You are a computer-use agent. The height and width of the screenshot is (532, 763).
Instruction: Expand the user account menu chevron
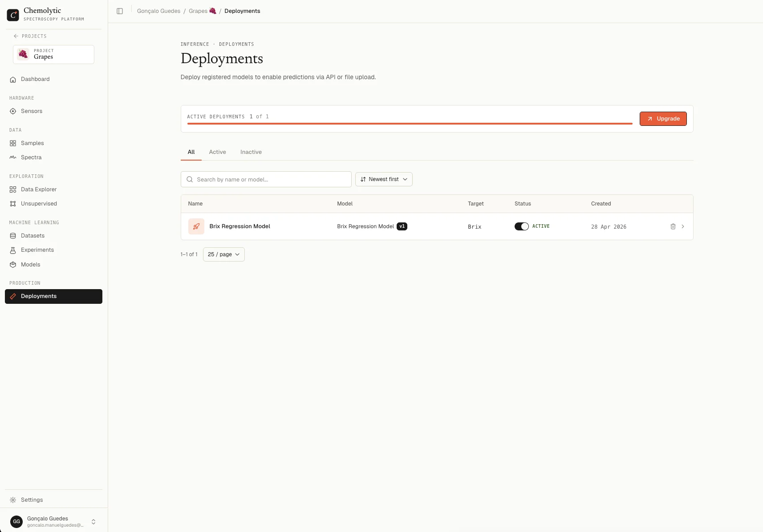click(93, 522)
